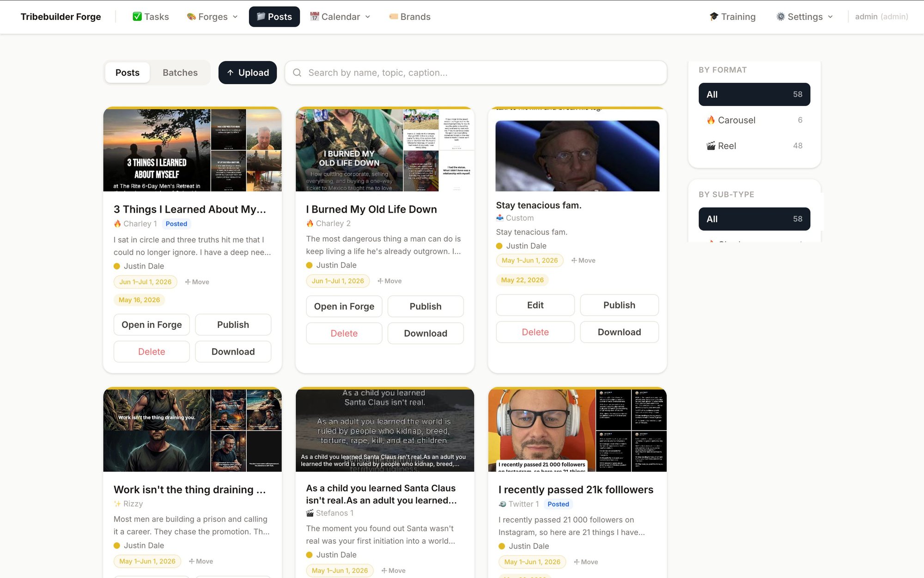The height and width of the screenshot is (578, 924).
Task: Click the Carousel fire icon in format filter
Action: [711, 120]
